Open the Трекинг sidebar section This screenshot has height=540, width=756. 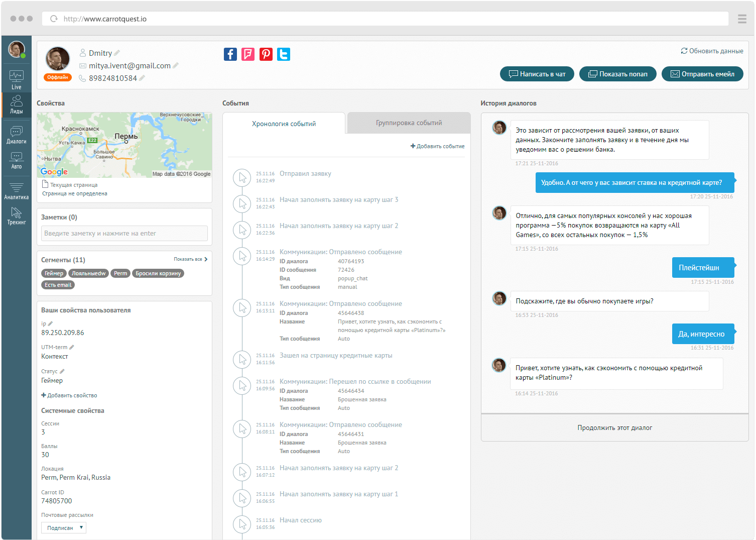pos(16,216)
